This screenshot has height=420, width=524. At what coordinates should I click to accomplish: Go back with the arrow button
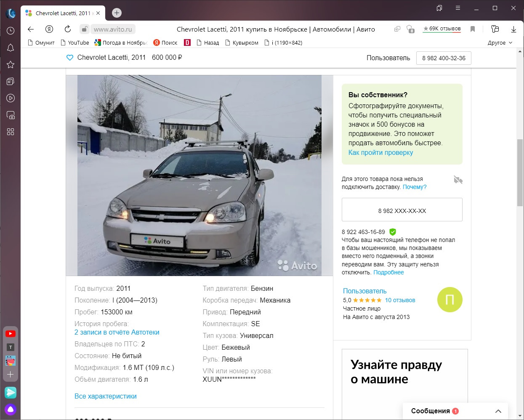pos(30,29)
